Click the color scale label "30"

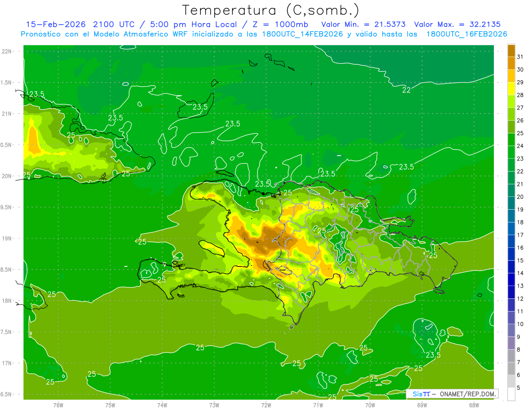520,70
